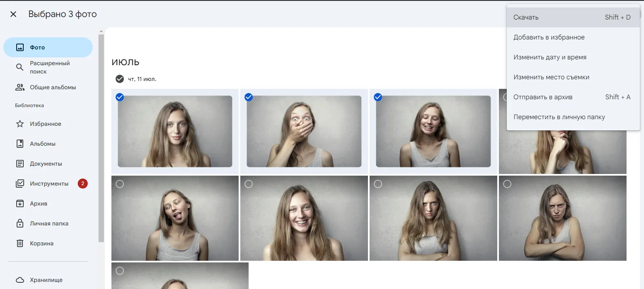Image resolution: width=644 pixels, height=289 pixels.
Task: Choose Добавить в избранное
Action: (x=549, y=37)
